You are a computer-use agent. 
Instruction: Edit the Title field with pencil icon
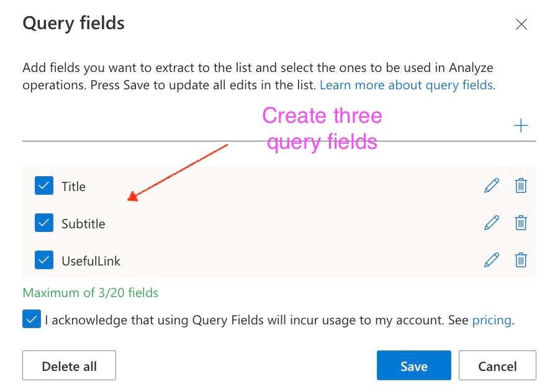click(x=492, y=185)
